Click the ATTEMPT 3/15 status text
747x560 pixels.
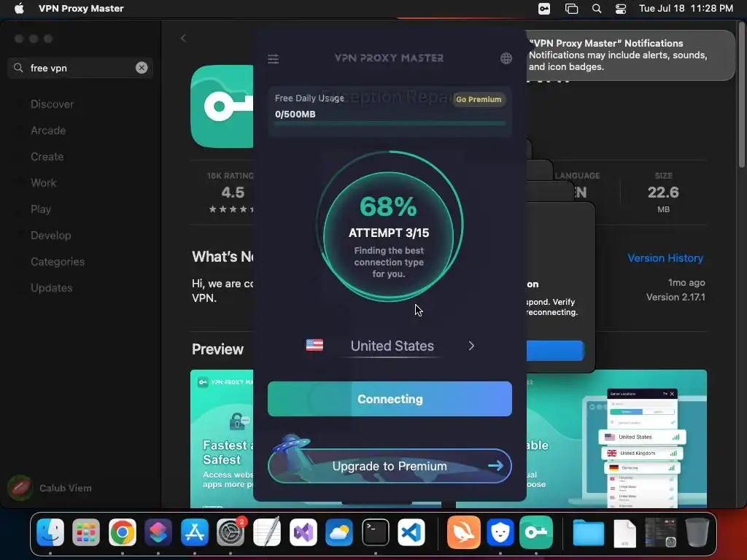pos(389,233)
